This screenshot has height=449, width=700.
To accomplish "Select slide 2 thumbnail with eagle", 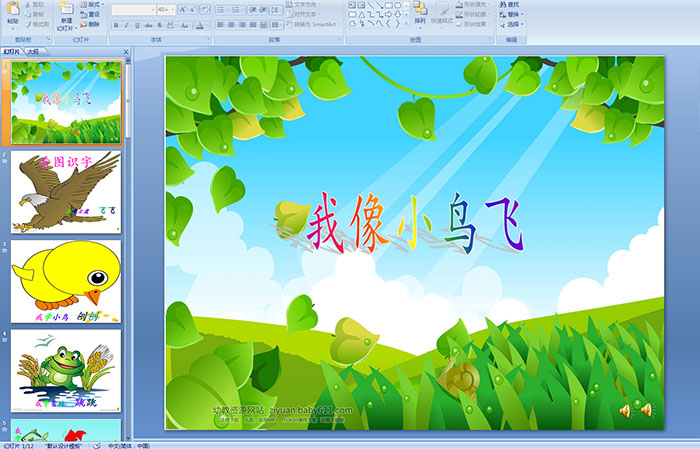I will (66, 192).
